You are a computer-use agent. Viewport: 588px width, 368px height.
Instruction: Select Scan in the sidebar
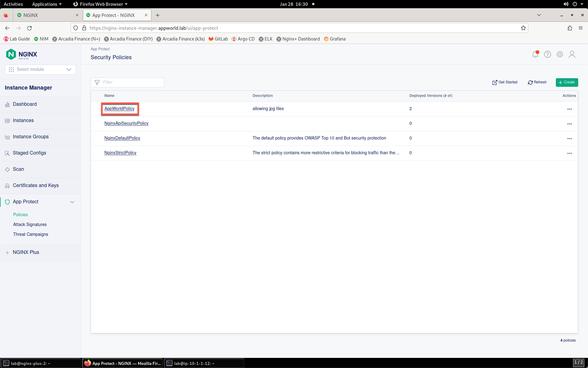click(x=40, y=169)
